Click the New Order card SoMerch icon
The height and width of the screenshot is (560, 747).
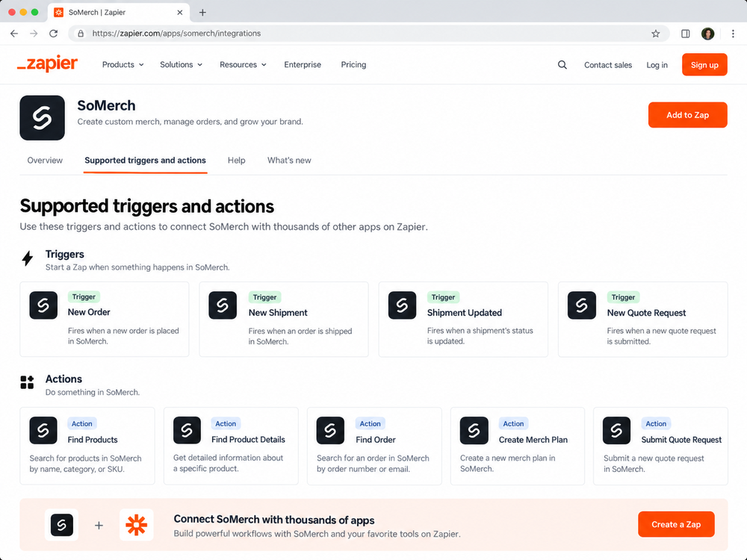pyautogui.click(x=43, y=305)
